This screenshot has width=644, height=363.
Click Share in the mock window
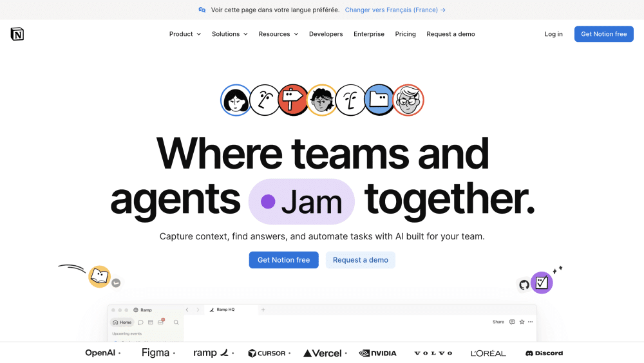[498, 322]
